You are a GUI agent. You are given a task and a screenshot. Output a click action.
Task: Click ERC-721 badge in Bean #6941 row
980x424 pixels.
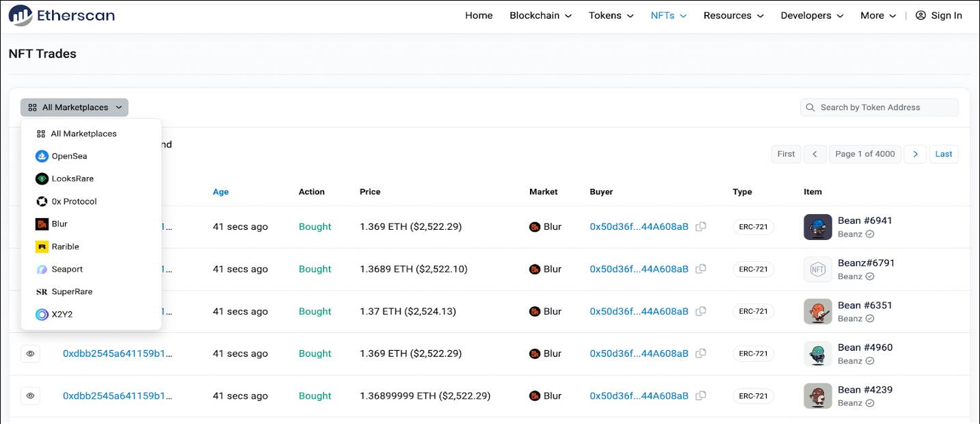[x=753, y=227]
